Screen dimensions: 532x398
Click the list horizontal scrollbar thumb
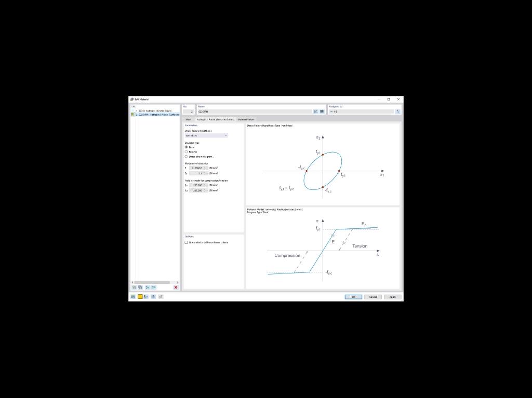tap(152, 282)
